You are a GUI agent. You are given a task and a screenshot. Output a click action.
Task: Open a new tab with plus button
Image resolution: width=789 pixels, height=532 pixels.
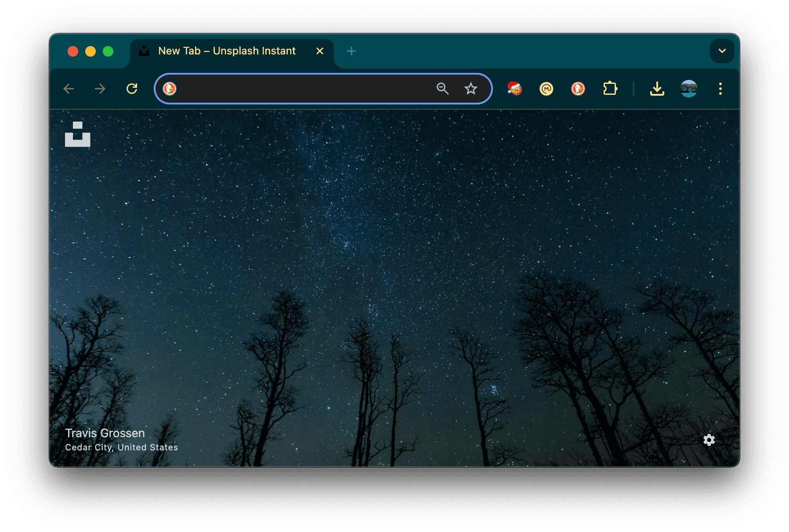pos(351,51)
